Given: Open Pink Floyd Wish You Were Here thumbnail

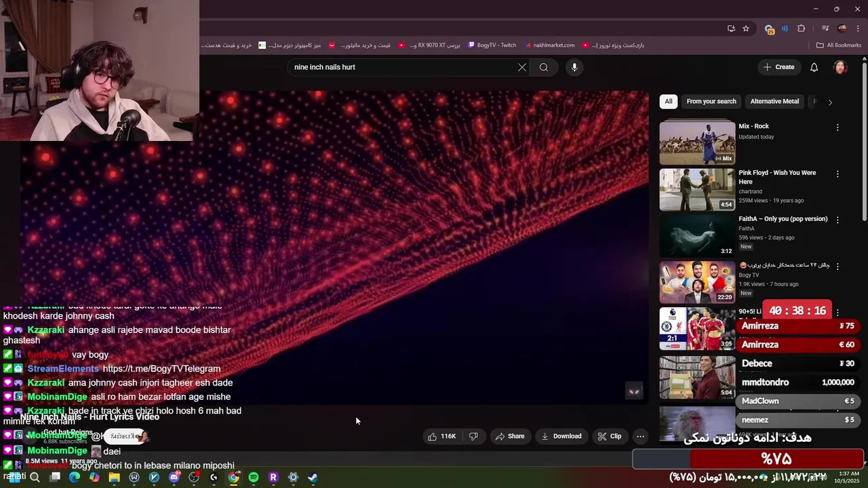Looking at the screenshot, I should (x=697, y=189).
